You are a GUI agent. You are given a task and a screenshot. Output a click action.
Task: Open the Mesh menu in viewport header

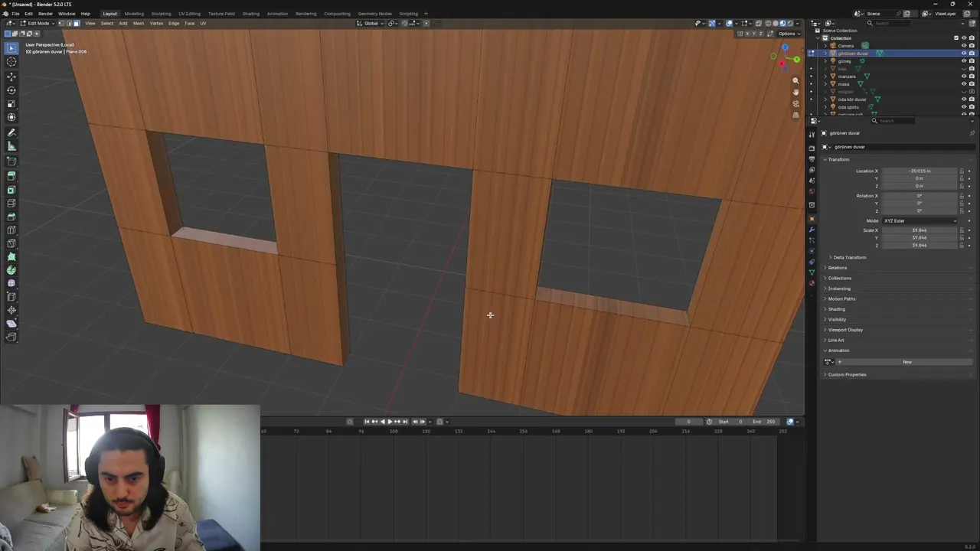coord(139,24)
